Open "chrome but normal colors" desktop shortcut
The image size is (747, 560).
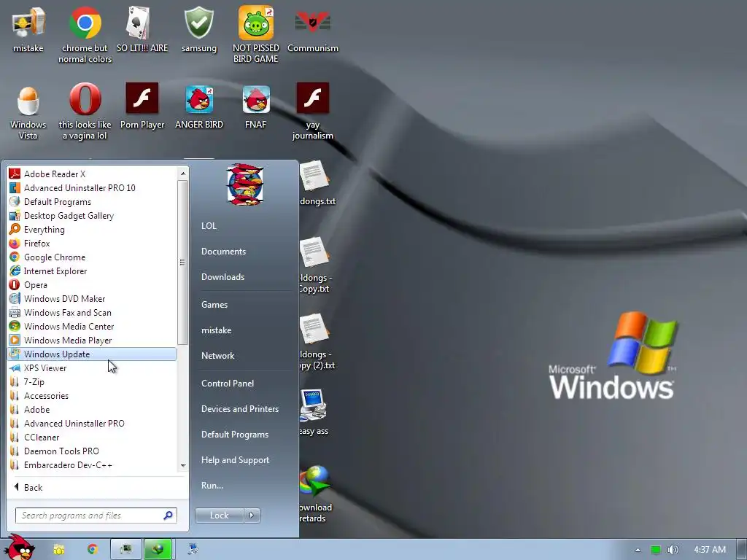tap(85, 34)
